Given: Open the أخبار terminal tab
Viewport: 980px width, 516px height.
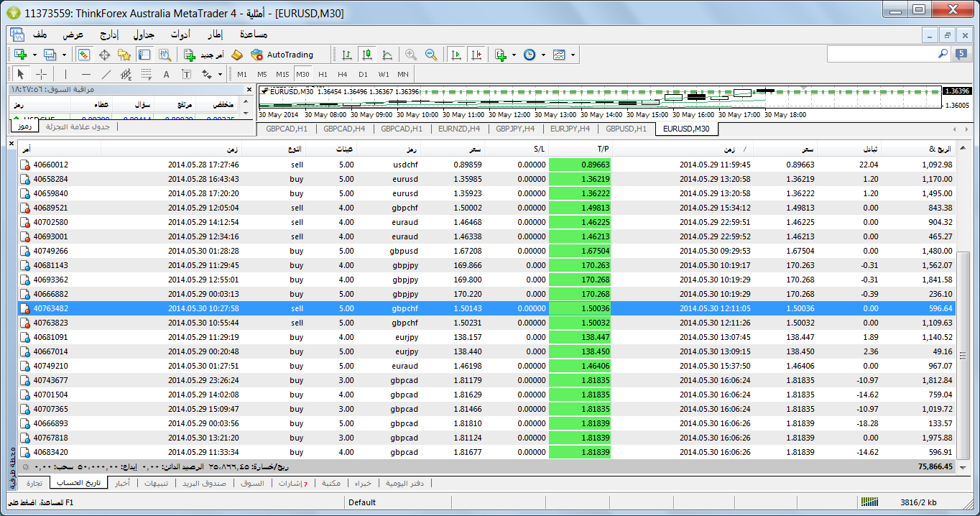Looking at the screenshot, I should [122, 483].
